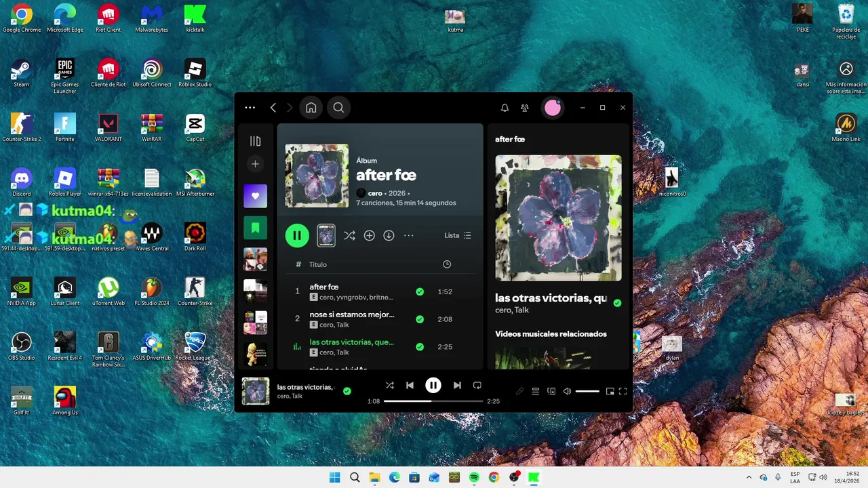This screenshot has width=868, height=488.
Task: Open the pink profile avatar menu
Action: pos(553,107)
